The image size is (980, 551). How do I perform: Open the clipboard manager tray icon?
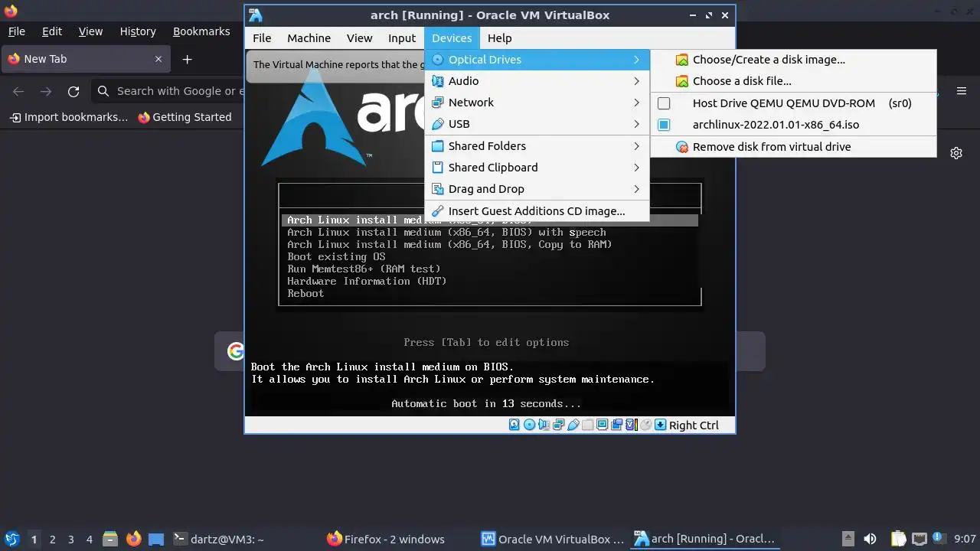tap(898, 540)
